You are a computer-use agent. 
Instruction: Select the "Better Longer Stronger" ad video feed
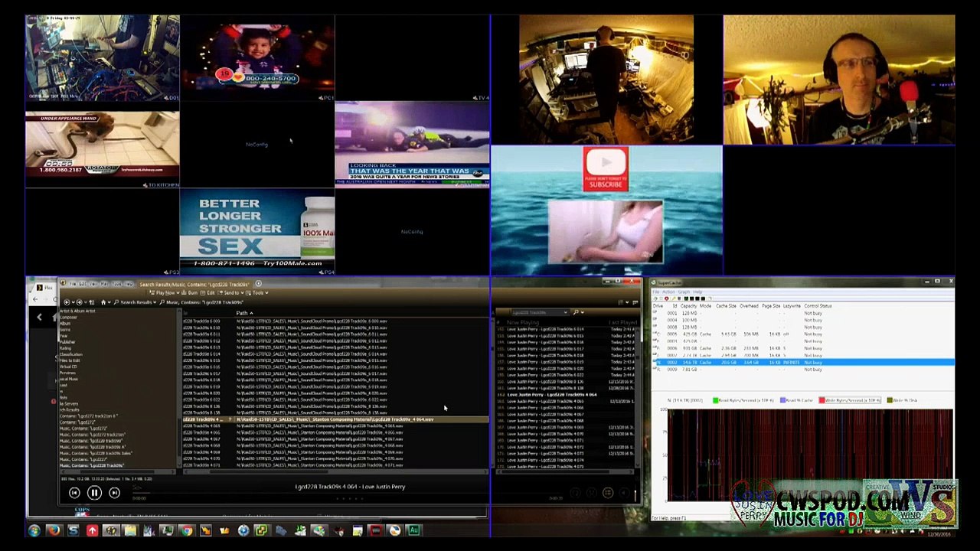point(257,232)
